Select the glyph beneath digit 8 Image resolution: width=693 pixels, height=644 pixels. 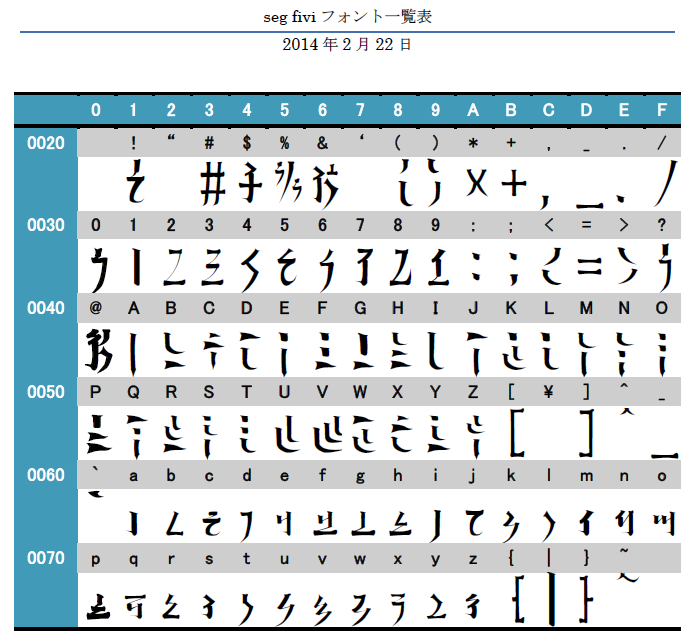(400, 267)
